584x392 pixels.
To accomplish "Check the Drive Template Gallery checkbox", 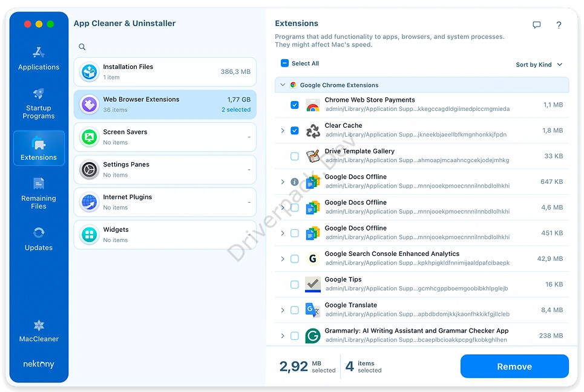I will 295,156.
